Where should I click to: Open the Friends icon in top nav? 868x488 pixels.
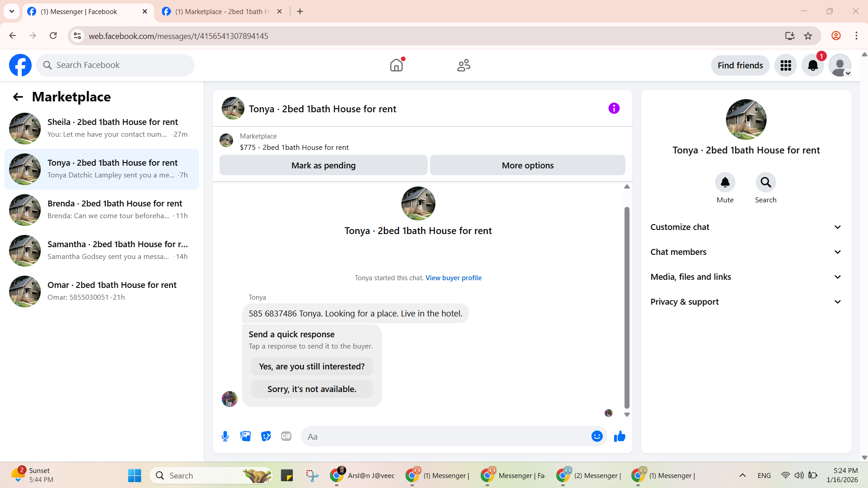[464, 65]
